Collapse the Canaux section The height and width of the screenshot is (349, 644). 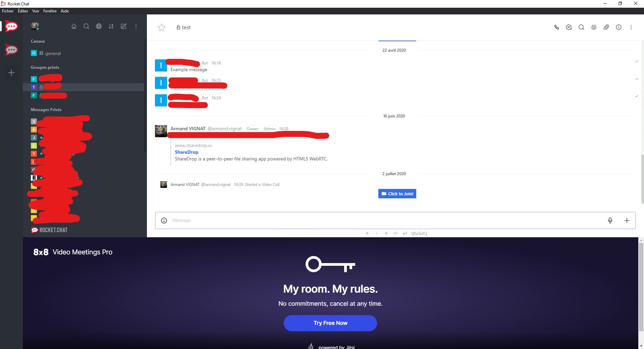(37, 41)
